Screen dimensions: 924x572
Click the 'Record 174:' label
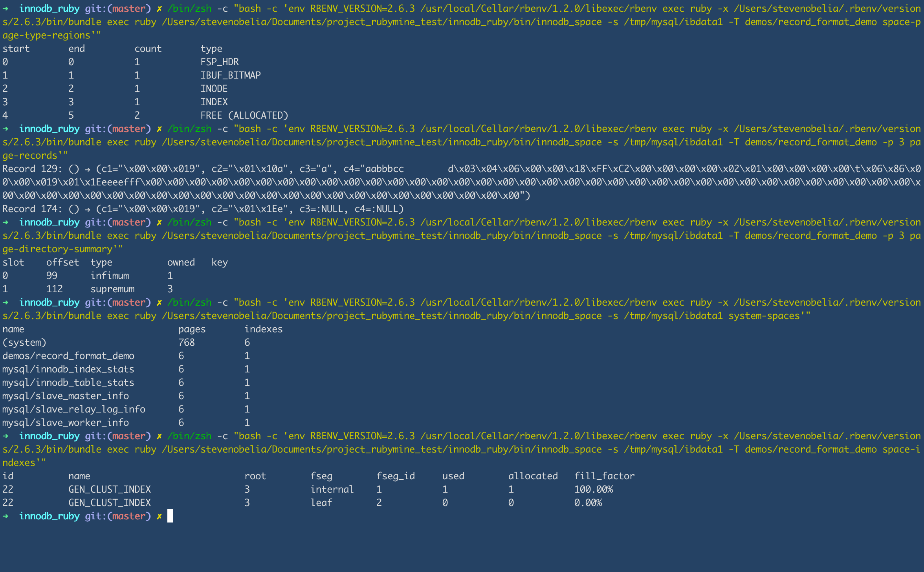32,209
